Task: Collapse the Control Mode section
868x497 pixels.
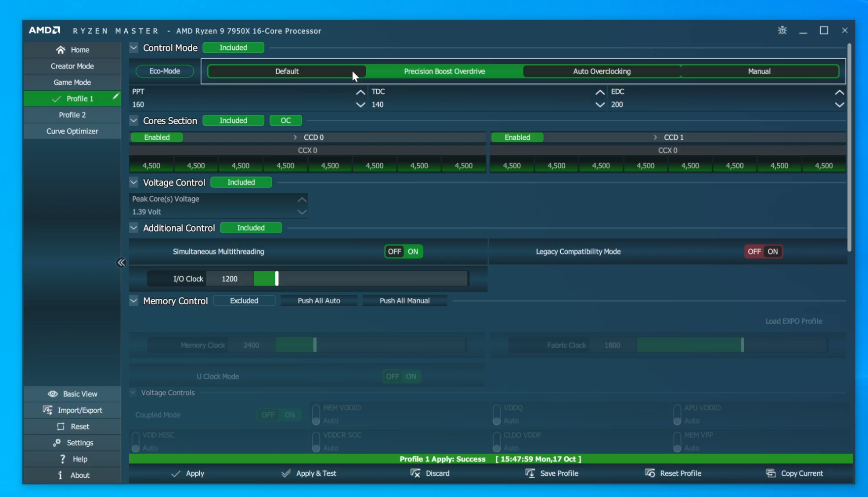Action: click(134, 48)
